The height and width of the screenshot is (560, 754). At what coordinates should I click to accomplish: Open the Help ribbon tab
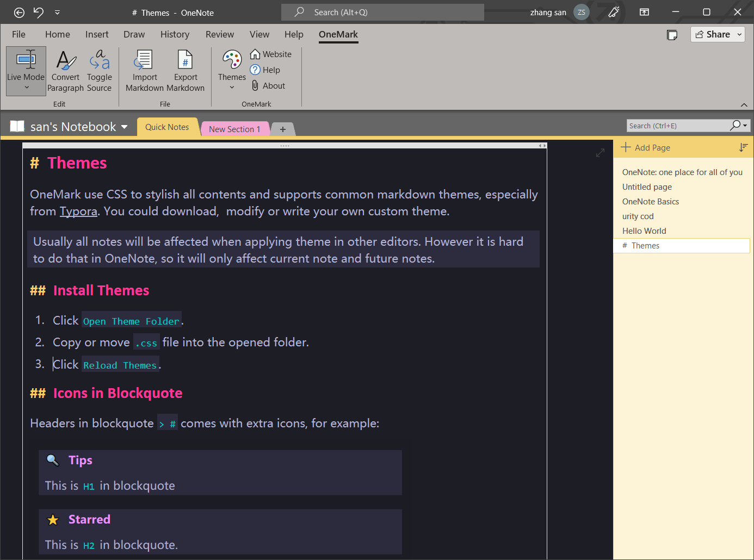click(294, 34)
